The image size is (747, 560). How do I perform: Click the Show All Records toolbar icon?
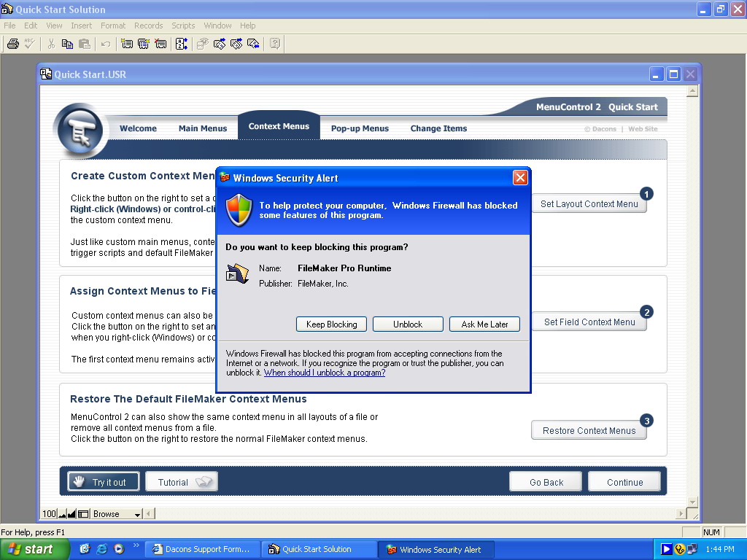[219, 44]
